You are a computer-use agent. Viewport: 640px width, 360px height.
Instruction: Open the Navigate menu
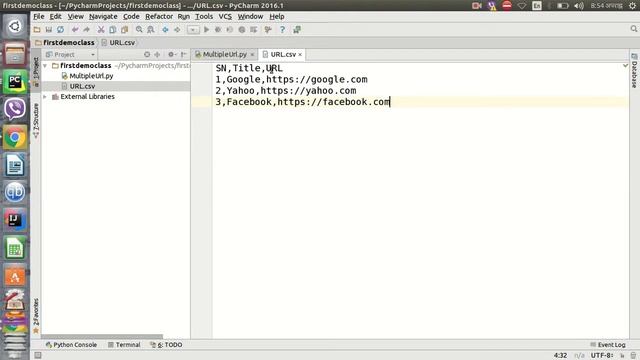[x=103, y=16]
